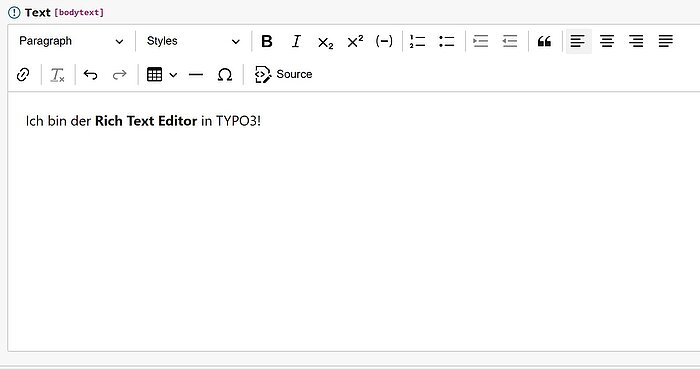Toggle bold formatting
Viewport: 700px width, 369px height.
point(267,41)
